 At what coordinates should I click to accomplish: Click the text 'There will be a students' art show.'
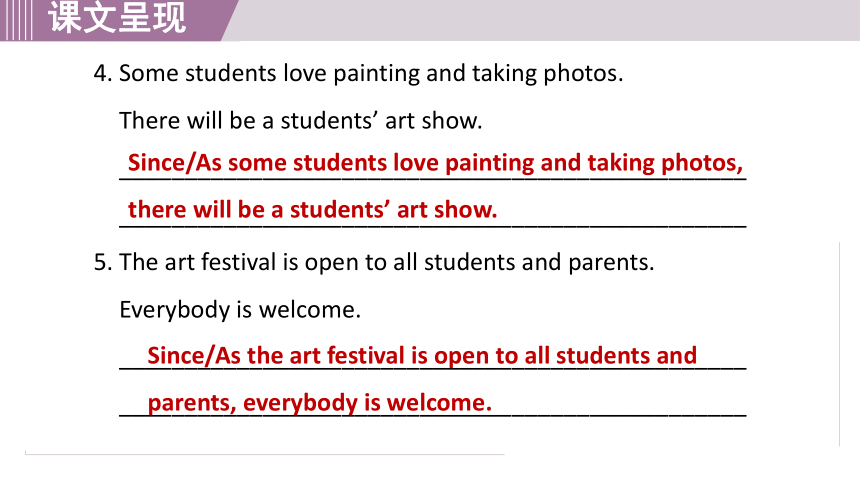pyautogui.click(x=301, y=121)
